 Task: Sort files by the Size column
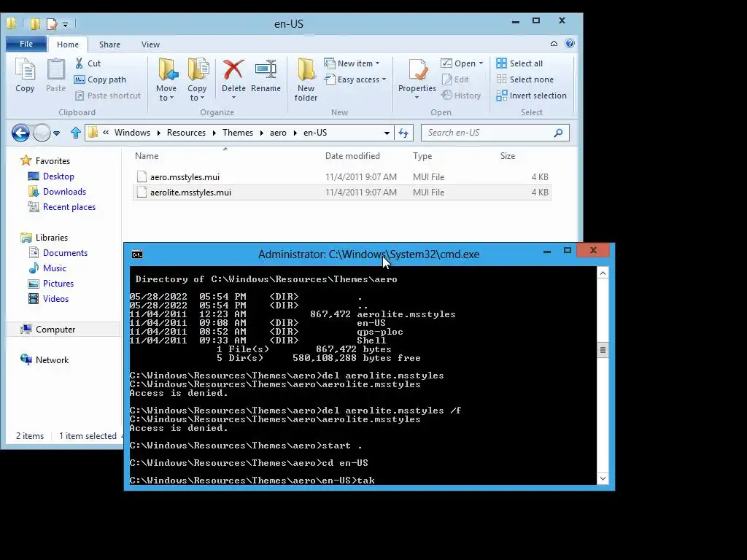[x=508, y=156]
